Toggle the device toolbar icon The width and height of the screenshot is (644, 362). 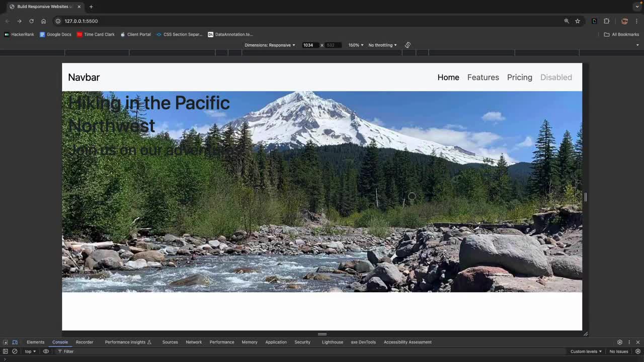15,342
